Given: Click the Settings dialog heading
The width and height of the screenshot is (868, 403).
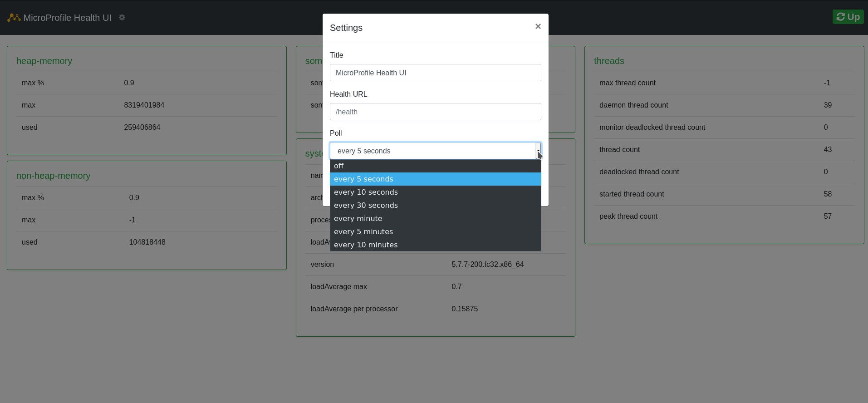Looking at the screenshot, I should coord(346,28).
